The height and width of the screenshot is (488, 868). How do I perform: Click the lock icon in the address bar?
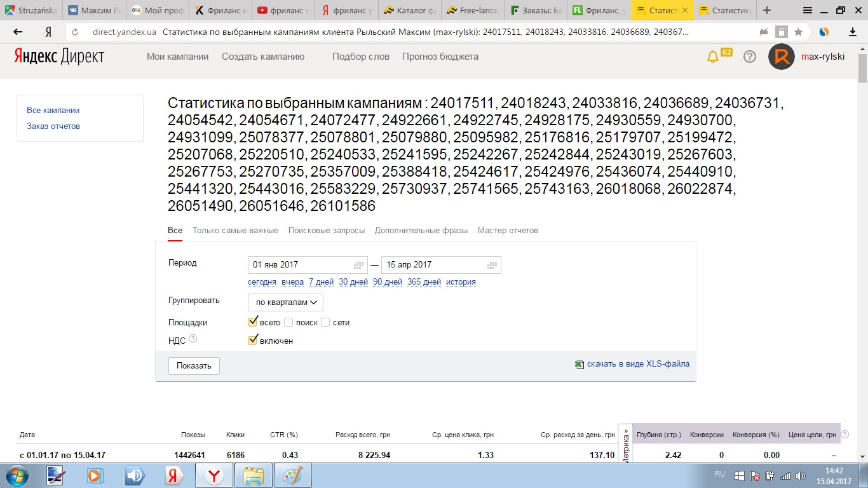coord(781,32)
